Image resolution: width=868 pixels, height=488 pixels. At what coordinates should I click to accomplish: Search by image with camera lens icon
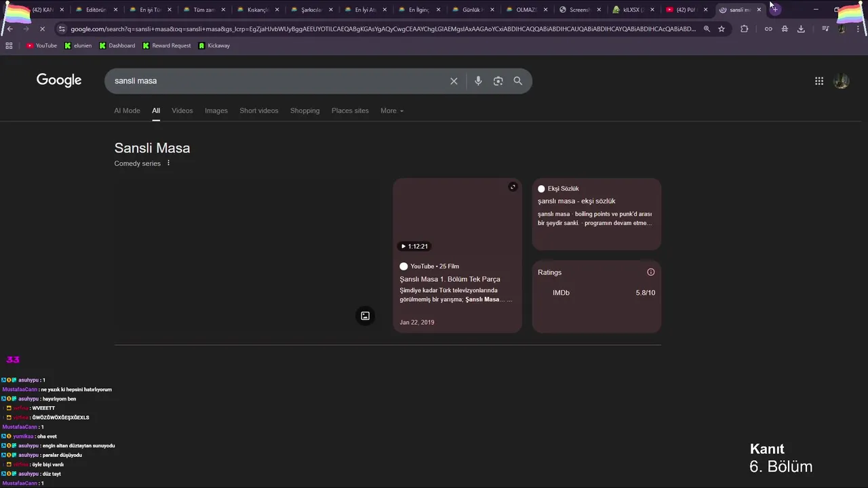(x=498, y=81)
